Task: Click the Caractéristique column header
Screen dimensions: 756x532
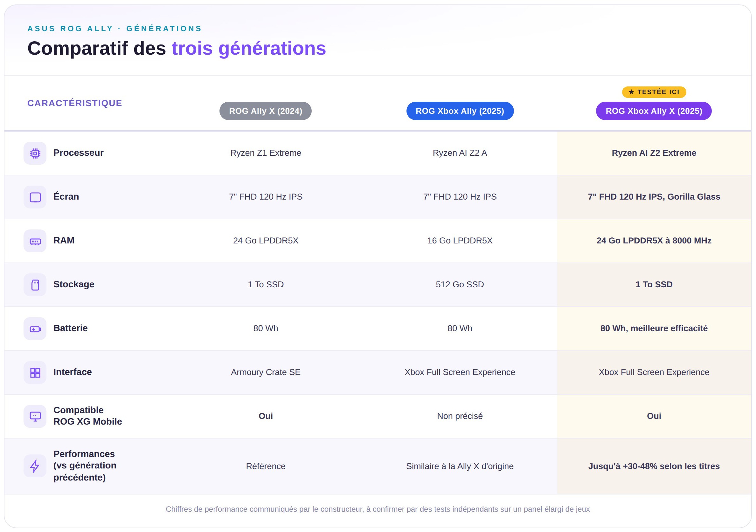Action: tap(75, 103)
